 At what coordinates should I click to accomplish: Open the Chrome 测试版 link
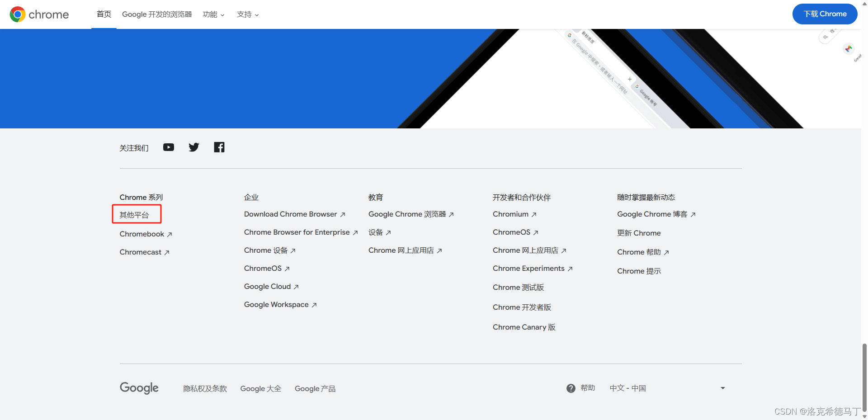(x=518, y=288)
